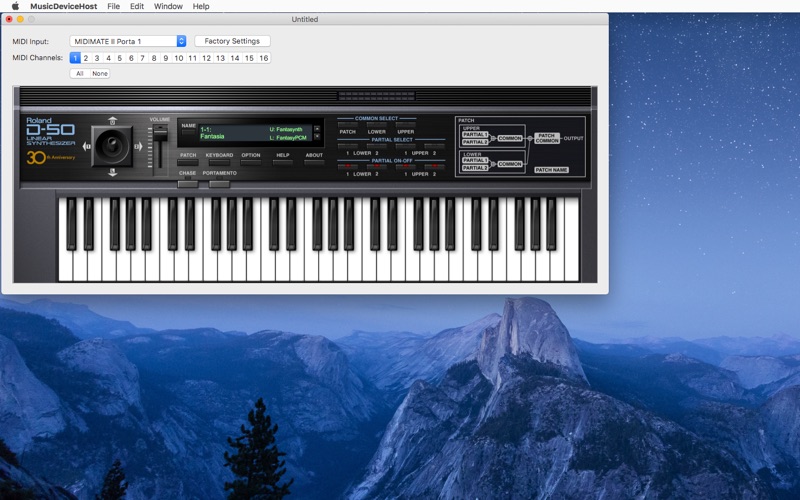The height and width of the screenshot is (500, 800).
Task: Click Common Select PATCH button
Action: coord(347,124)
